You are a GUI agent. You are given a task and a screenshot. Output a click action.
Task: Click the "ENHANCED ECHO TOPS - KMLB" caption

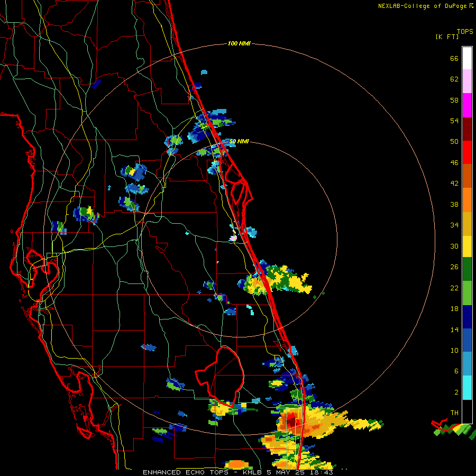[x=203, y=472]
